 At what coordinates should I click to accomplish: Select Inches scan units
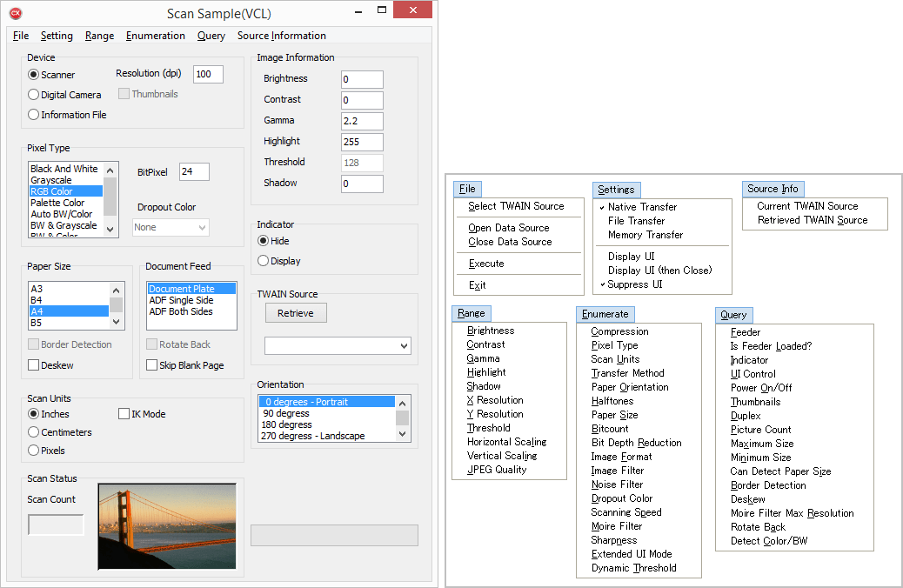tap(33, 413)
